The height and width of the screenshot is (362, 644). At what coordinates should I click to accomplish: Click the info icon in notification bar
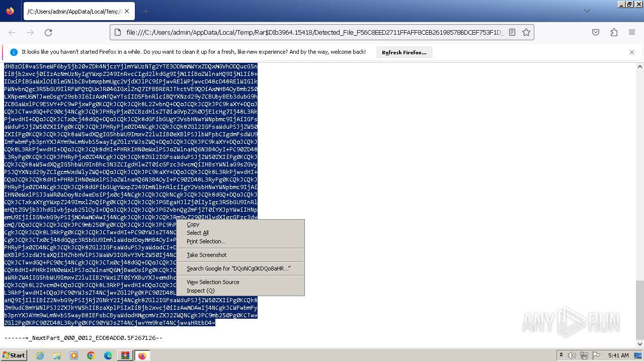click(x=14, y=52)
